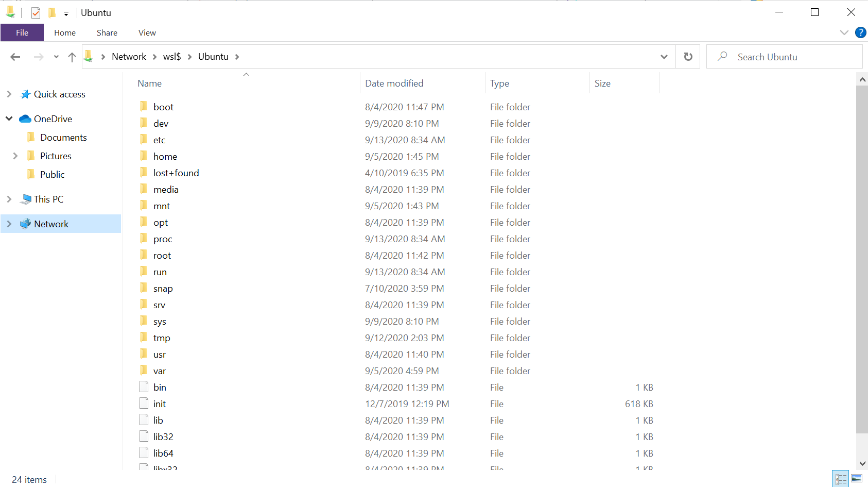The image size is (868, 487).
Task: Open the address bar history dropdown
Action: point(664,57)
